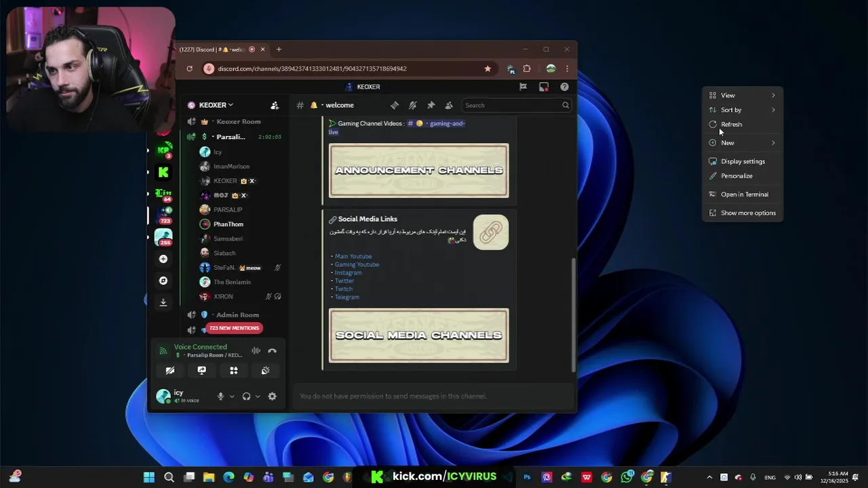
Task: Expand the View submenu in context menu
Action: point(743,96)
